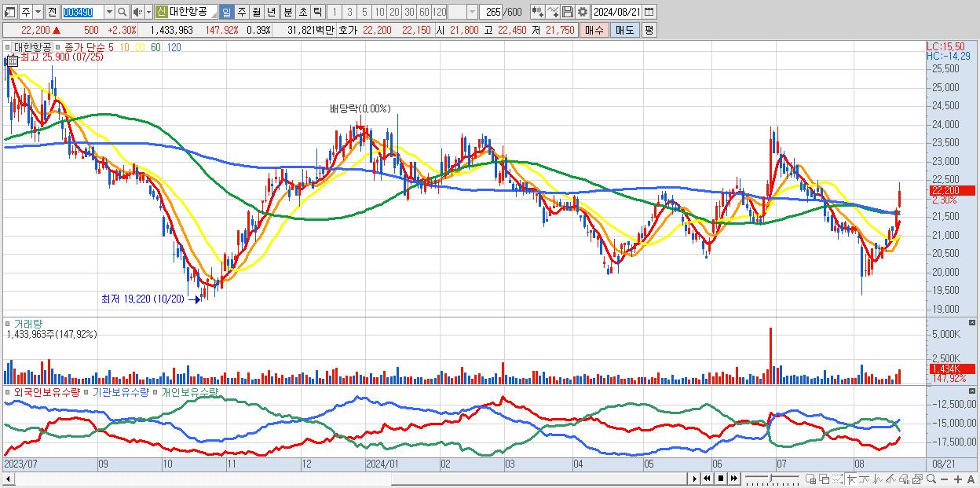Click the play button in chart replay controls
The image size is (980, 488).
point(695,479)
